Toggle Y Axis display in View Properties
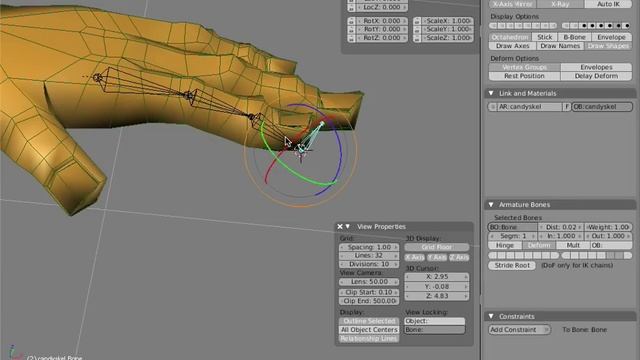 pyautogui.click(x=437, y=258)
